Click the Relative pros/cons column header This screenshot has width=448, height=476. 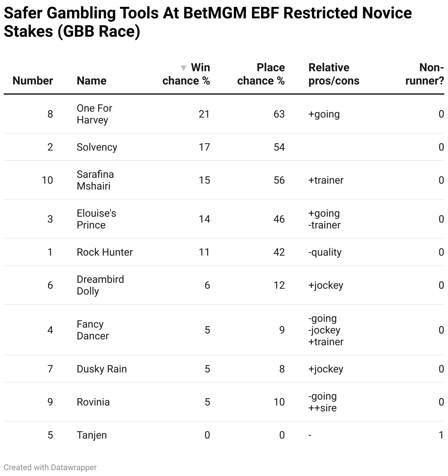334,74
